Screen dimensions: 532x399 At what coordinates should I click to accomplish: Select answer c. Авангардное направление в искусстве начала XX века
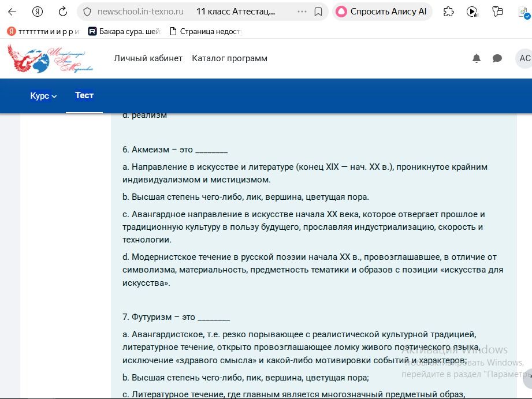304,227
